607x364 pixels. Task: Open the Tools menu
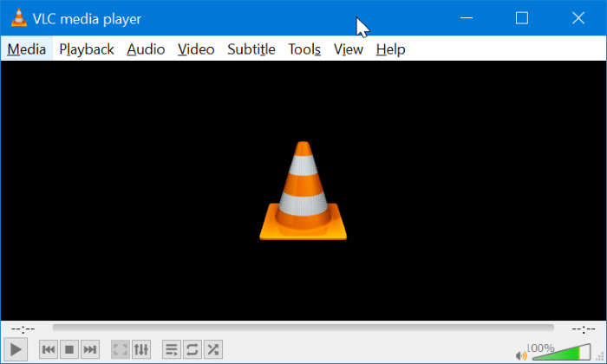(x=304, y=49)
